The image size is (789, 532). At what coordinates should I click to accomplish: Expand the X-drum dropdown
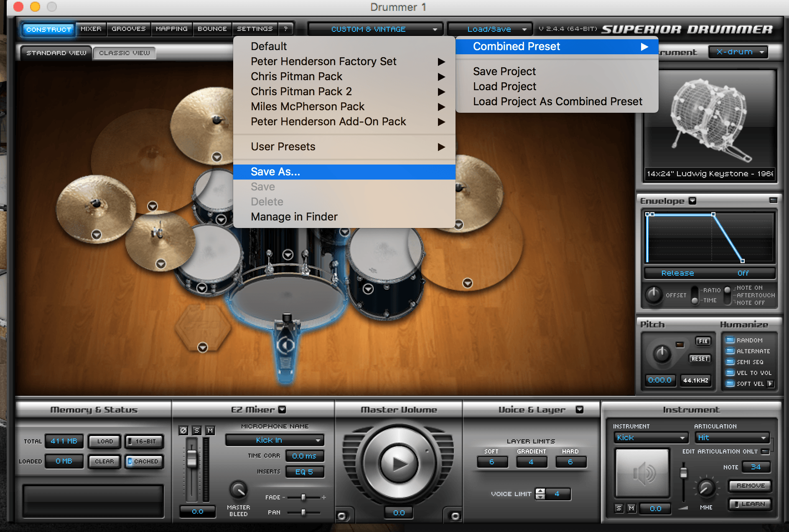click(738, 52)
